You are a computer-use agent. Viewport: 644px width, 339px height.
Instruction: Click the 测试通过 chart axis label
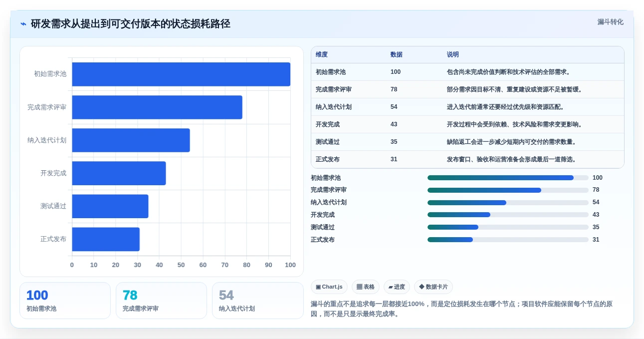pos(53,206)
